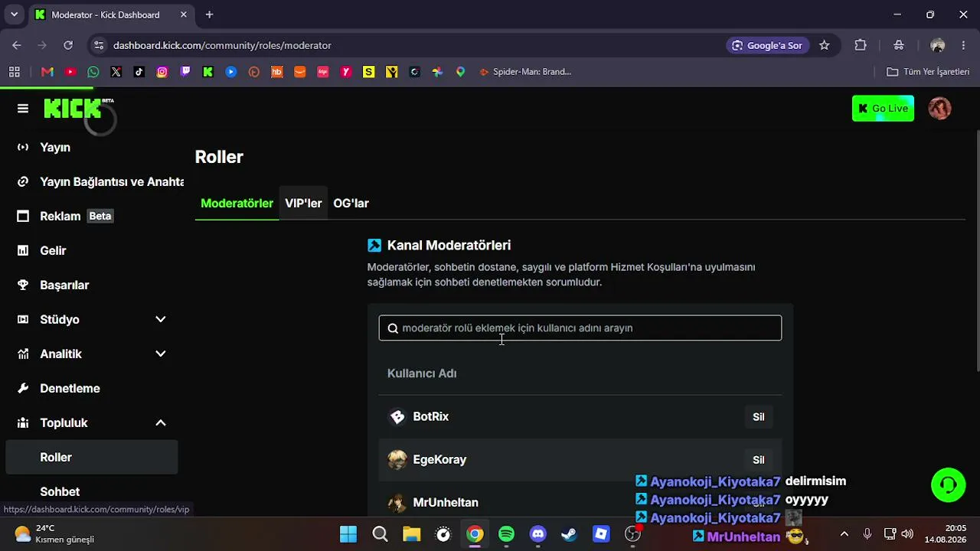Image resolution: width=980 pixels, height=551 pixels.
Task: Open the Gmail bookmark
Action: point(47,72)
